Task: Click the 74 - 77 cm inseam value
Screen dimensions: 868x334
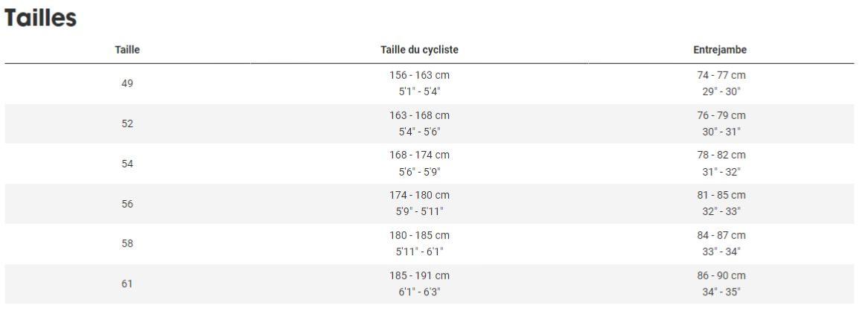Action: tap(719, 76)
